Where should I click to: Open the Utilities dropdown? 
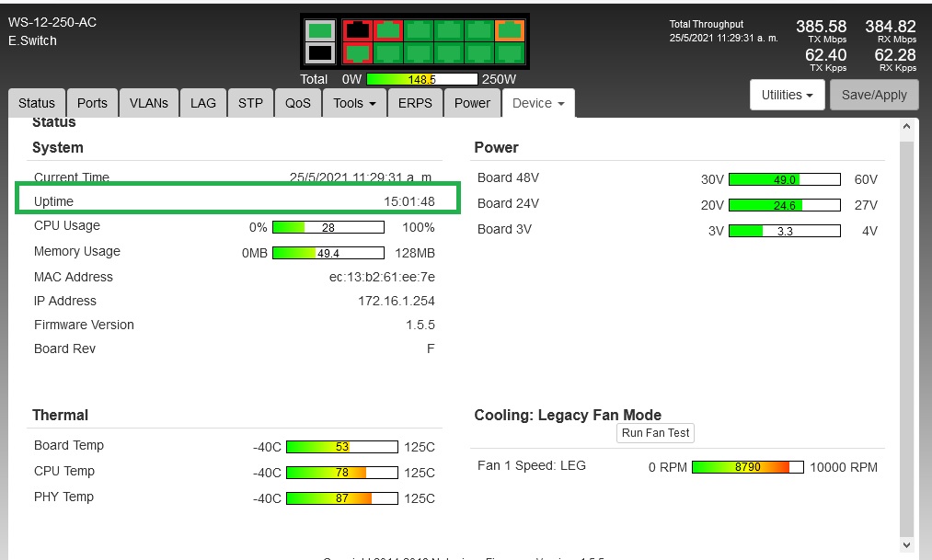(787, 95)
